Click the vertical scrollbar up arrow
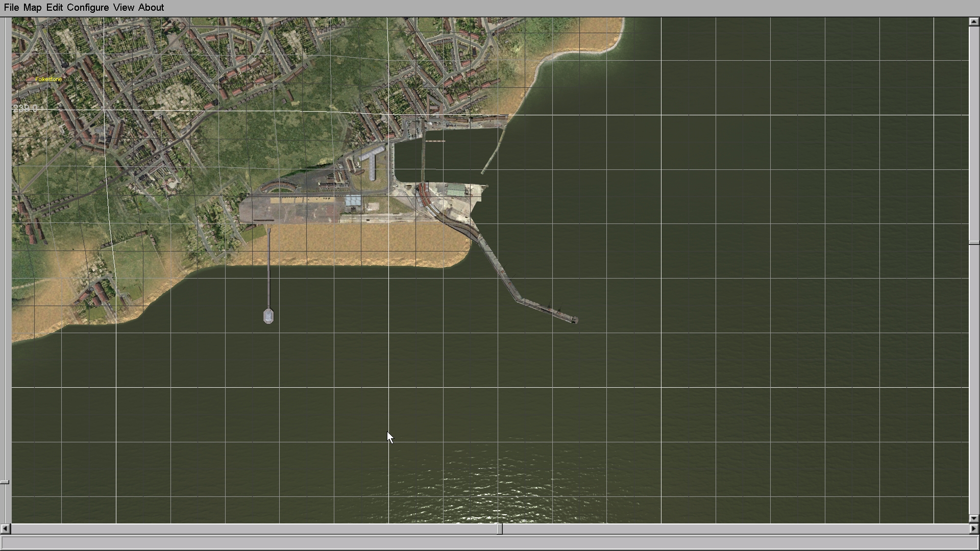Screen dimensions: 980x551 pos(973,22)
